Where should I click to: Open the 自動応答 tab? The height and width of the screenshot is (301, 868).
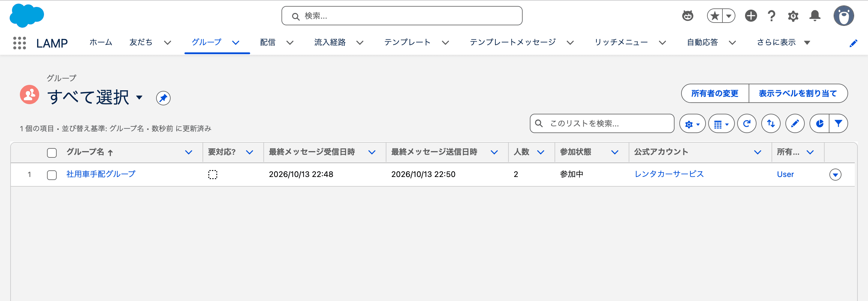(x=702, y=42)
